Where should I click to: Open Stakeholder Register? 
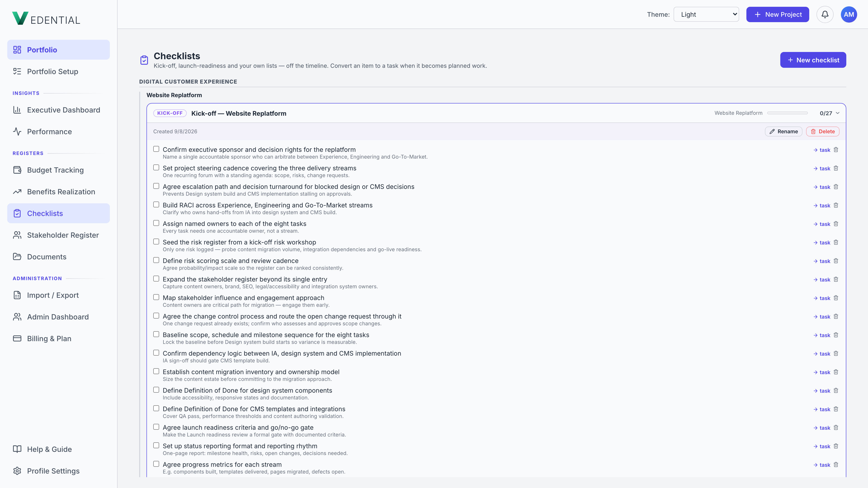pyautogui.click(x=59, y=235)
